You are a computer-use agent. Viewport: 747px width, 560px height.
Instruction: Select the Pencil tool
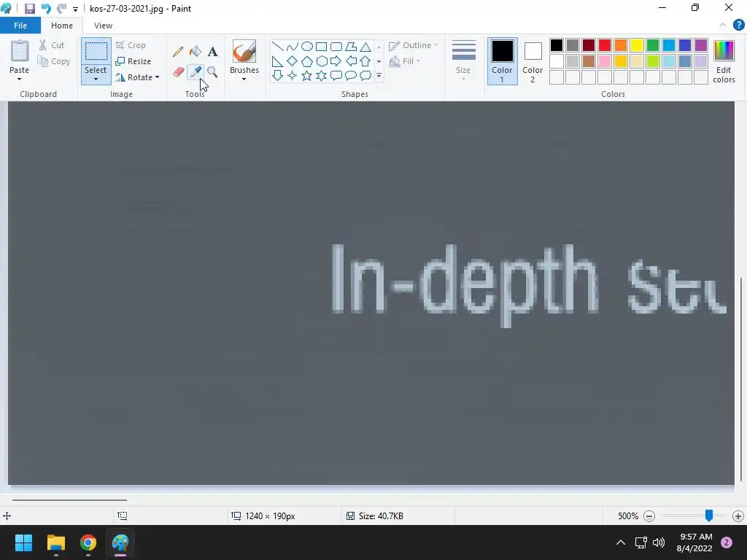(x=178, y=52)
